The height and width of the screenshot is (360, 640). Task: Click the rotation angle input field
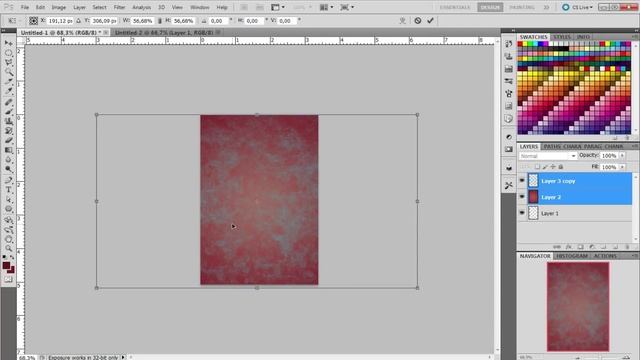pyautogui.click(x=218, y=20)
